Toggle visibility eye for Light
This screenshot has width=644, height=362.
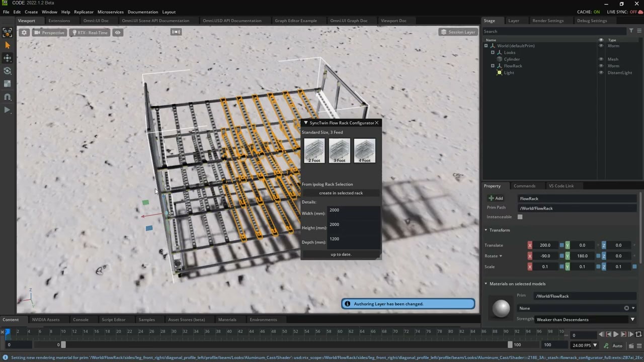pyautogui.click(x=601, y=73)
